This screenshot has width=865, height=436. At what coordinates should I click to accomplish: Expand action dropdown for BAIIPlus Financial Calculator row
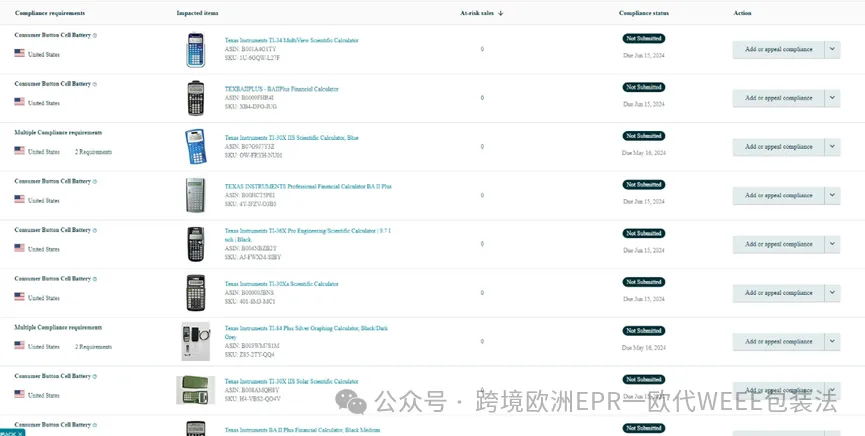point(832,98)
